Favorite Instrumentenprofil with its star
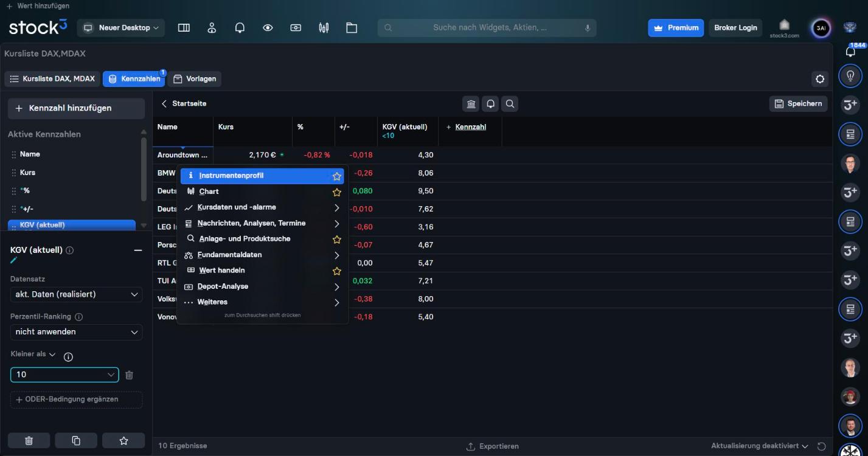The height and width of the screenshot is (456, 868). click(x=336, y=176)
